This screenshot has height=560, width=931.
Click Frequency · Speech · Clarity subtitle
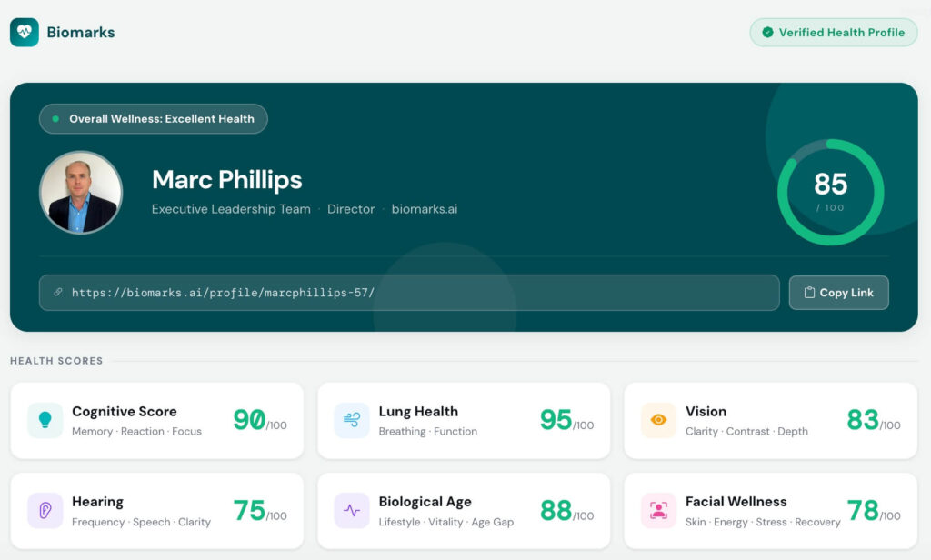[141, 522]
